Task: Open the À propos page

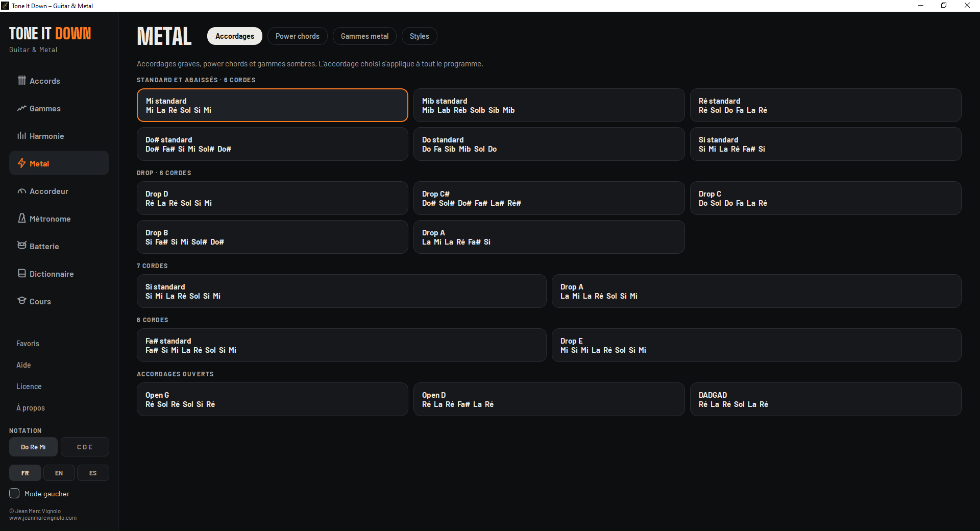Action: point(31,408)
